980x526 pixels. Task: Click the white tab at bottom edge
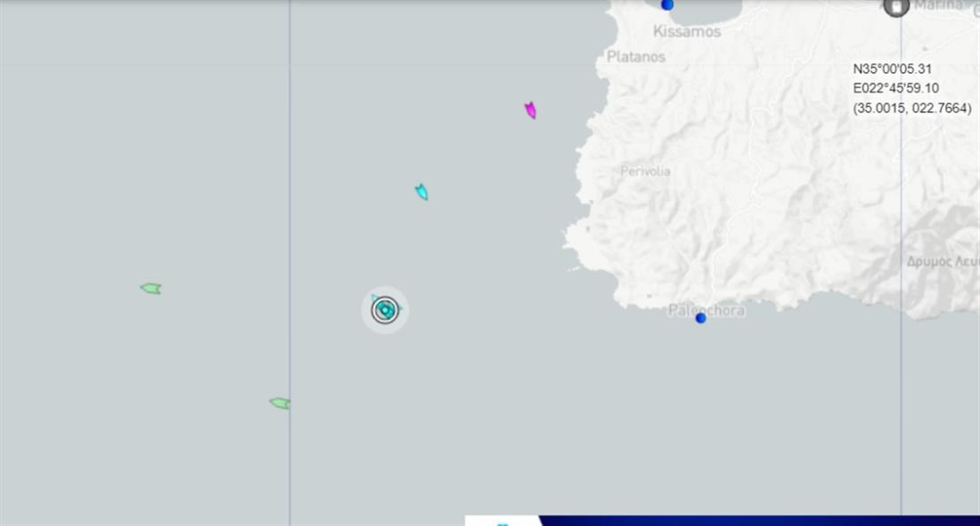pos(502,521)
